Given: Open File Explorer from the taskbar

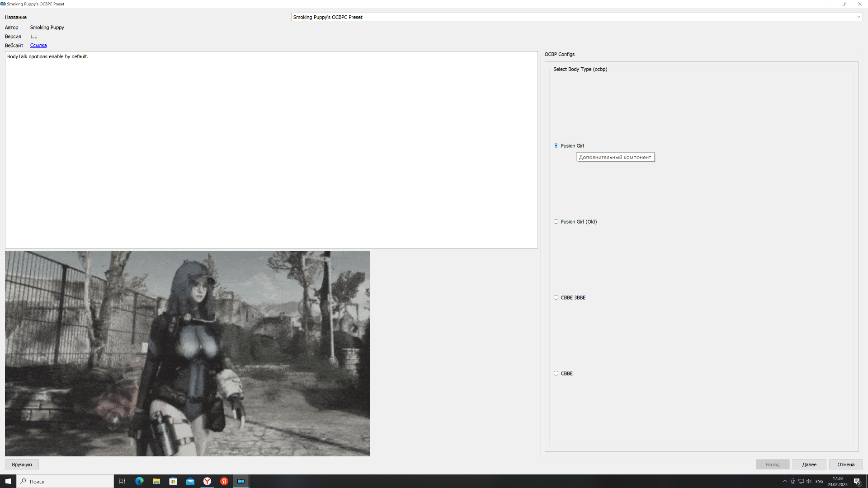Looking at the screenshot, I should (156, 481).
